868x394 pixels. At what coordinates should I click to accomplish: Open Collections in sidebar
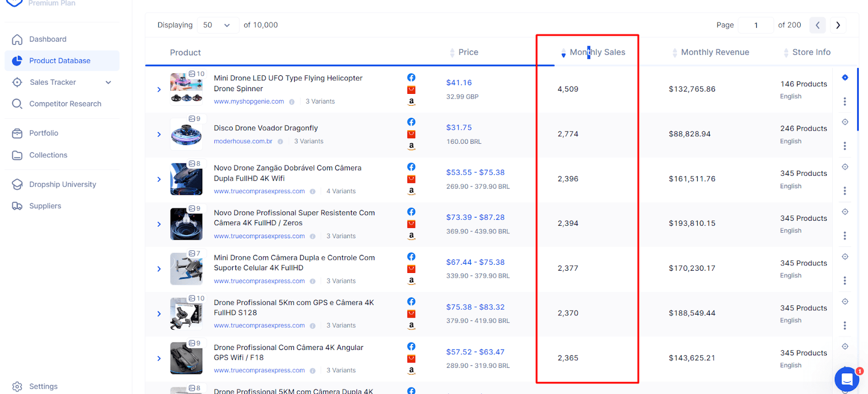[48, 155]
